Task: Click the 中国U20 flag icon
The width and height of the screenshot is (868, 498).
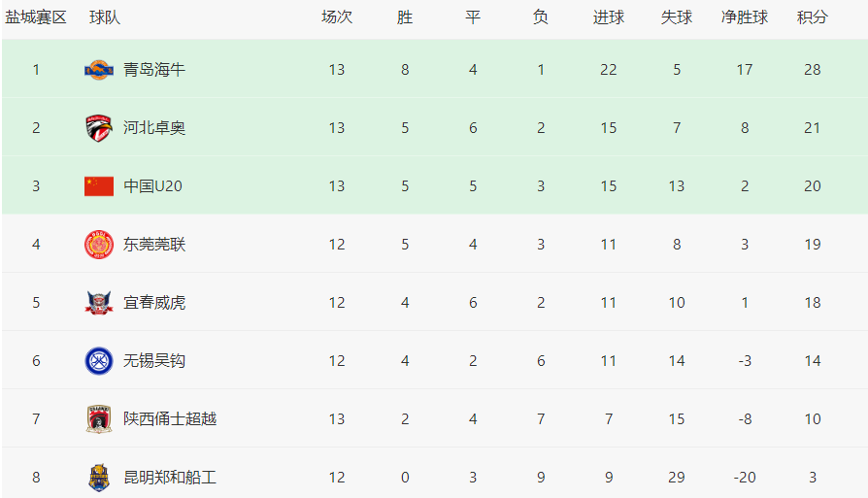Action: (x=99, y=186)
